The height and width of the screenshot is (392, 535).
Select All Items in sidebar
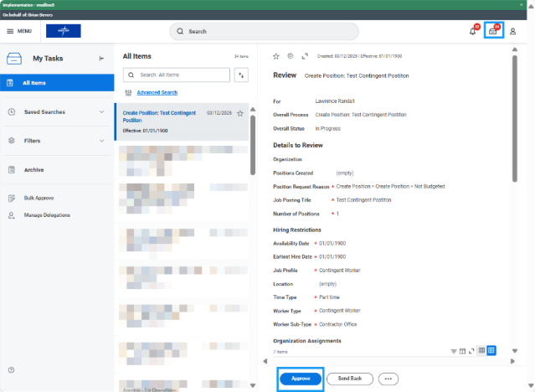[x=57, y=83]
